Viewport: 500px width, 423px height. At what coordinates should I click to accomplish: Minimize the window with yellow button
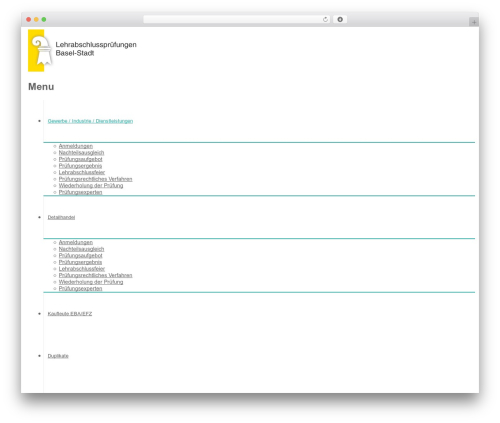click(x=36, y=19)
